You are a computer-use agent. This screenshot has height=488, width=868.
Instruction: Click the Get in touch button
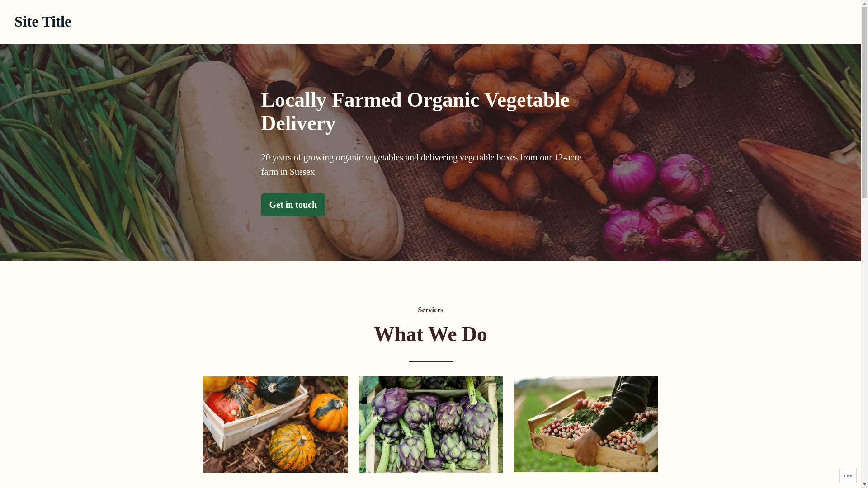293,205
